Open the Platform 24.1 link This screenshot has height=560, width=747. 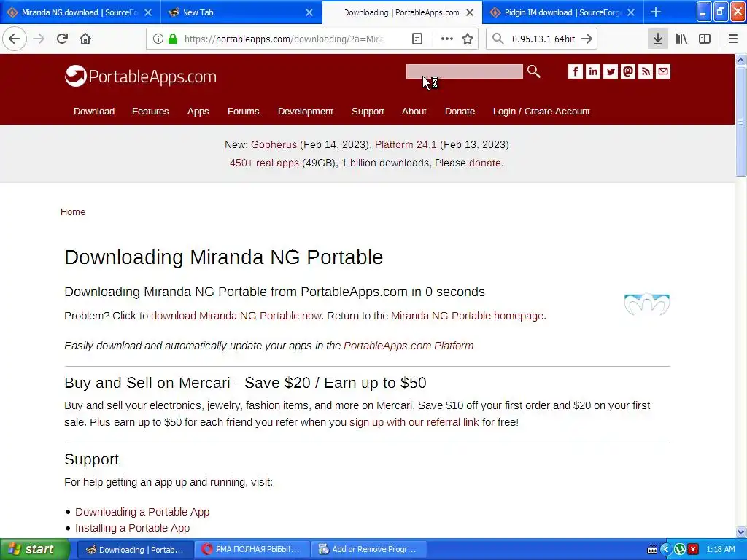(x=406, y=145)
